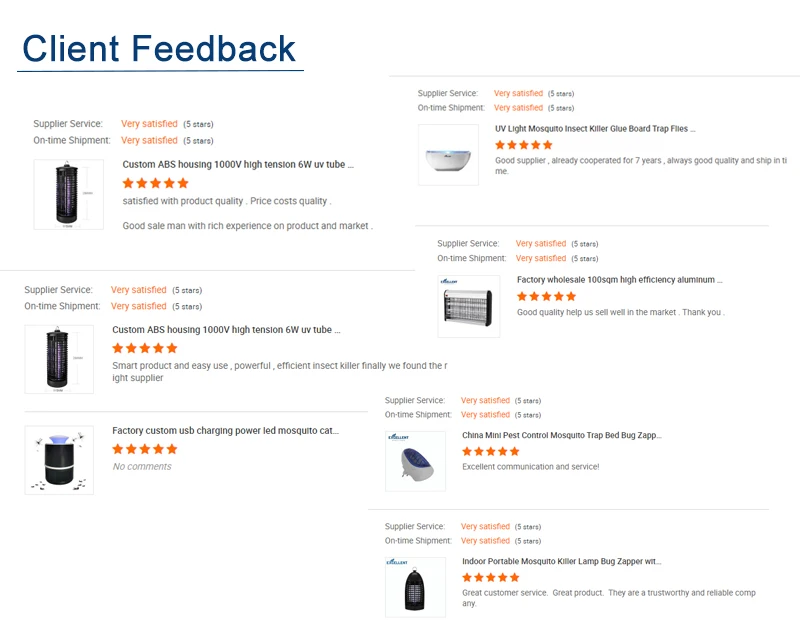This screenshot has width=800, height=642.
Task: Click the Indoor Portable Mosquito Killer Lamp thumbnail
Action: [x=415, y=587]
